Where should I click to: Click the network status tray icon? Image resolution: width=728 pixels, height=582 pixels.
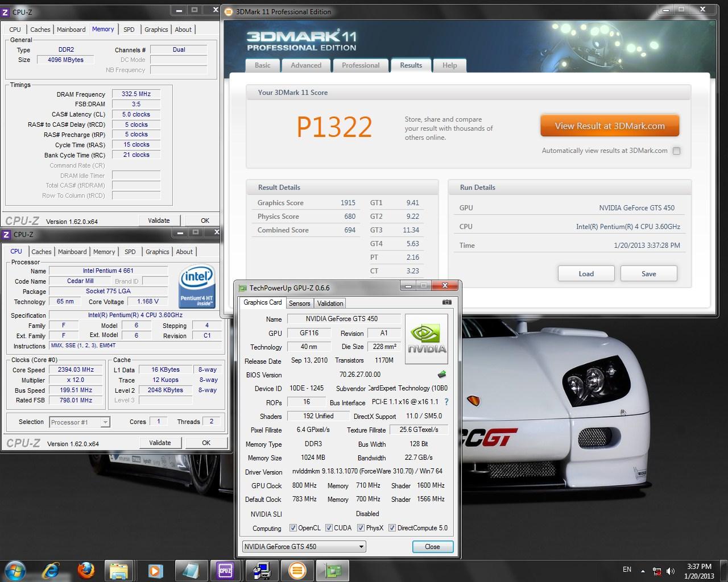pos(657,571)
